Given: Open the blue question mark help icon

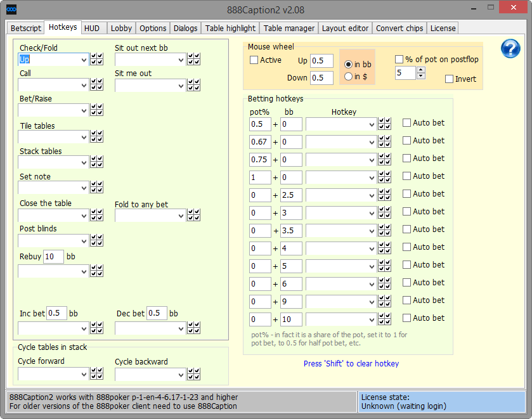Looking at the screenshot, I should (x=510, y=49).
